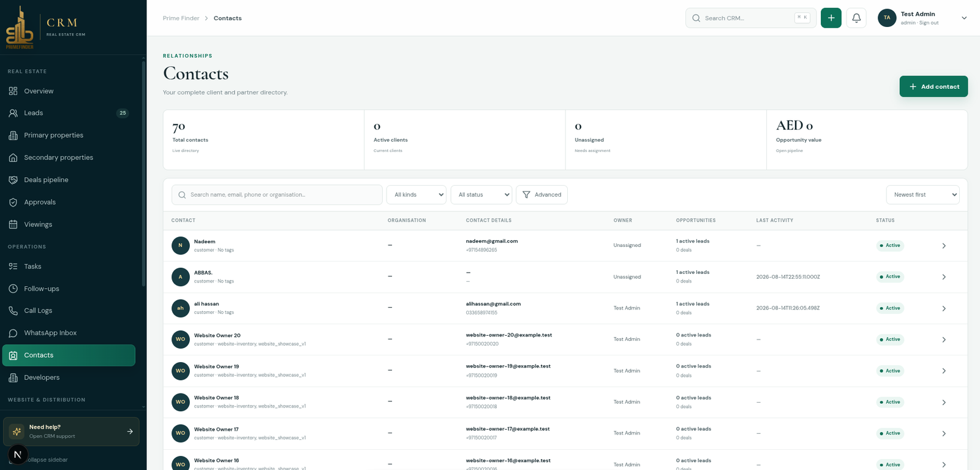The height and width of the screenshot is (470, 980).
Task: Open Website Owner 18 row chevron
Action: coord(944,403)
